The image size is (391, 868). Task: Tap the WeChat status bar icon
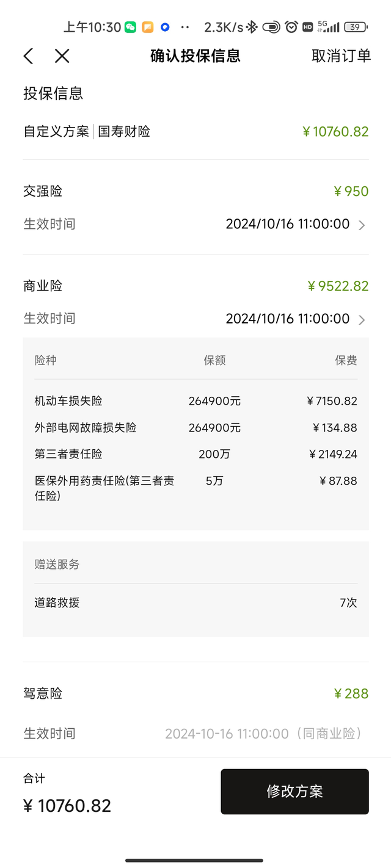coord(130,27)
